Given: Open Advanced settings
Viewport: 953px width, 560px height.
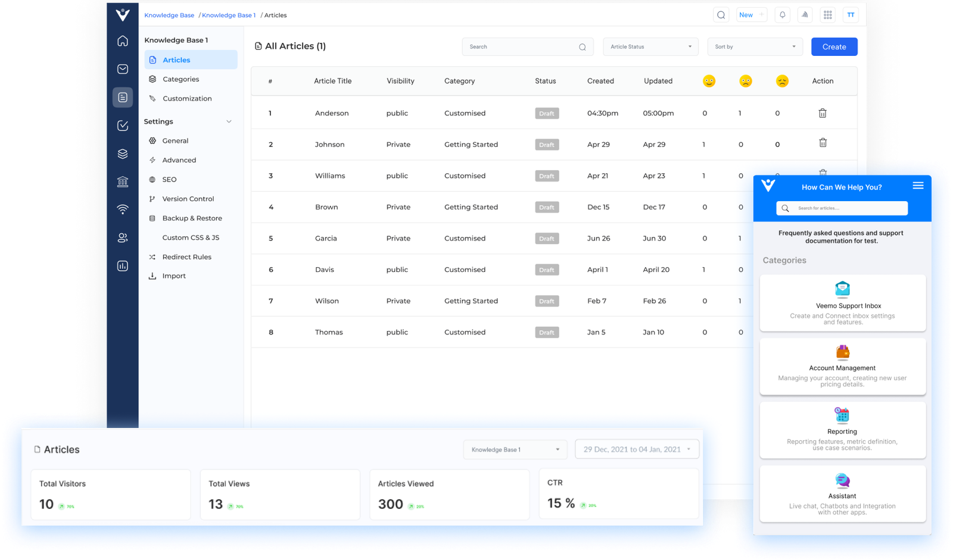Looking at the screenshot, I should [179, 160].
